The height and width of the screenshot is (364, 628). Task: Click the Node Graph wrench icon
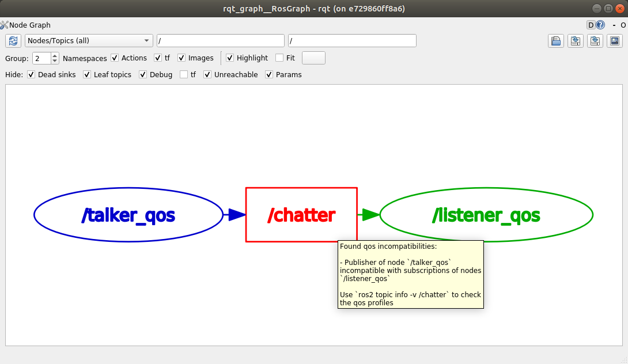pos(3,25)
